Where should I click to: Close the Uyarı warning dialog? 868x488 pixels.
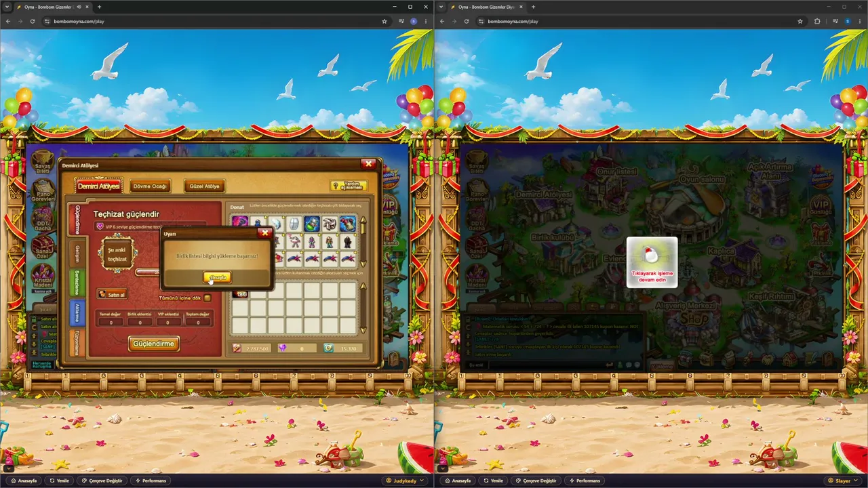pyautogui.click(x=265, y=232)
